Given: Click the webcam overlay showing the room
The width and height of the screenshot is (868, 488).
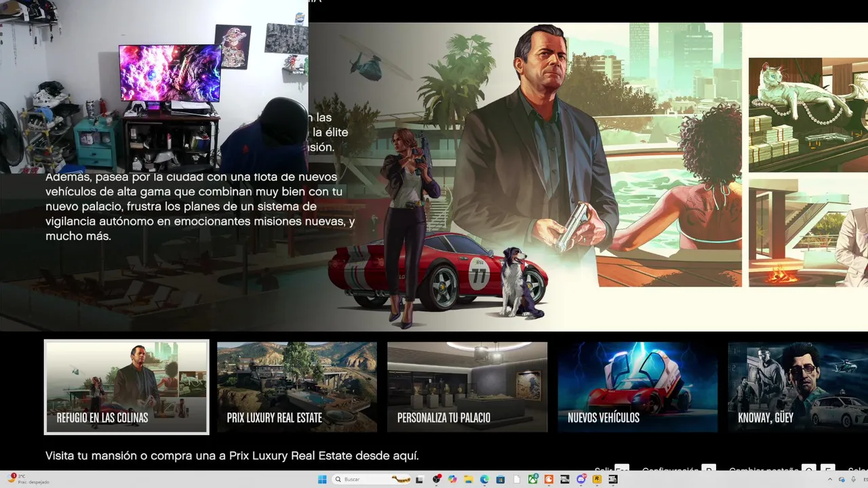Looking at the screenshot, I should [154, 86].
